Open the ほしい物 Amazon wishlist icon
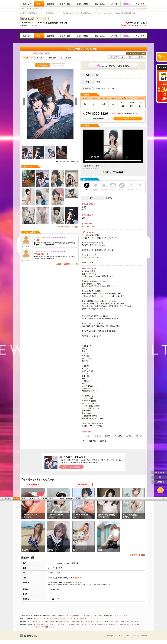Screen dimensions: 167x644 [x=104, y=185]
